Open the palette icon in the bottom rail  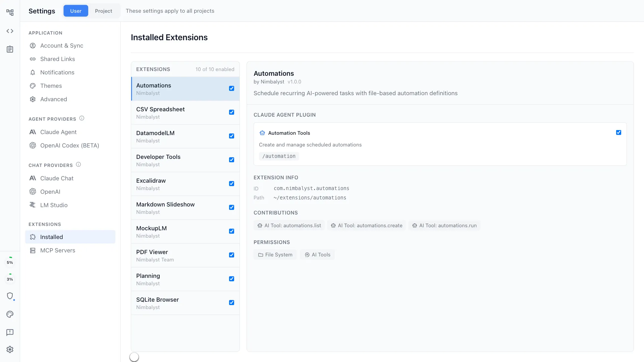pyautogui.click(x=10, y=314)
